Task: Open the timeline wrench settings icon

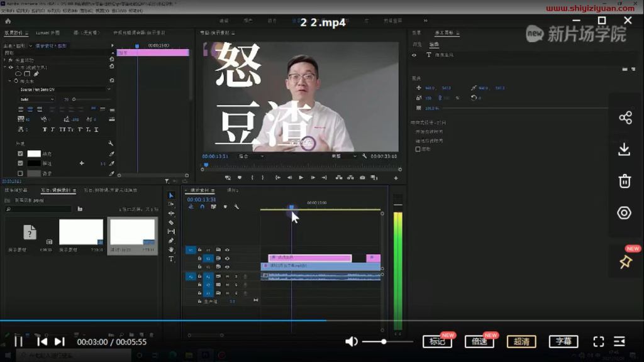Action: [x=236, y=207]
